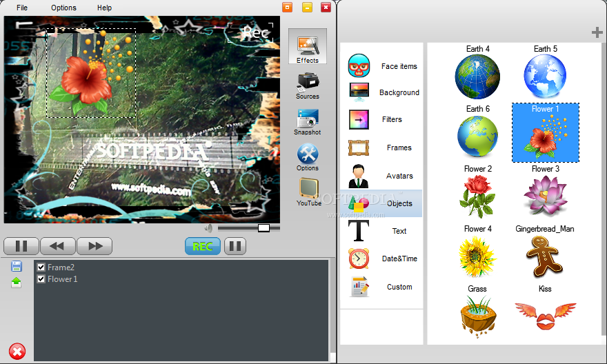Add new item with plus icon

point(597,32)
